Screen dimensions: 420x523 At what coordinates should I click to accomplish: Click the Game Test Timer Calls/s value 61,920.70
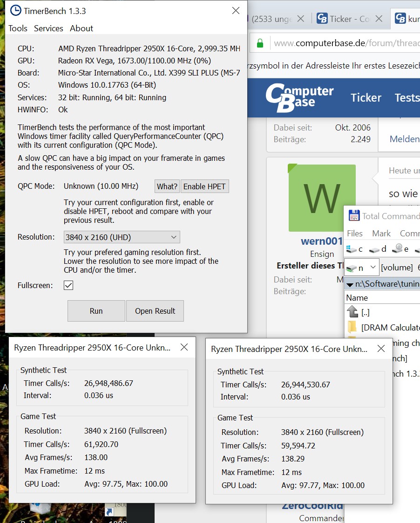tap(101, 444)
